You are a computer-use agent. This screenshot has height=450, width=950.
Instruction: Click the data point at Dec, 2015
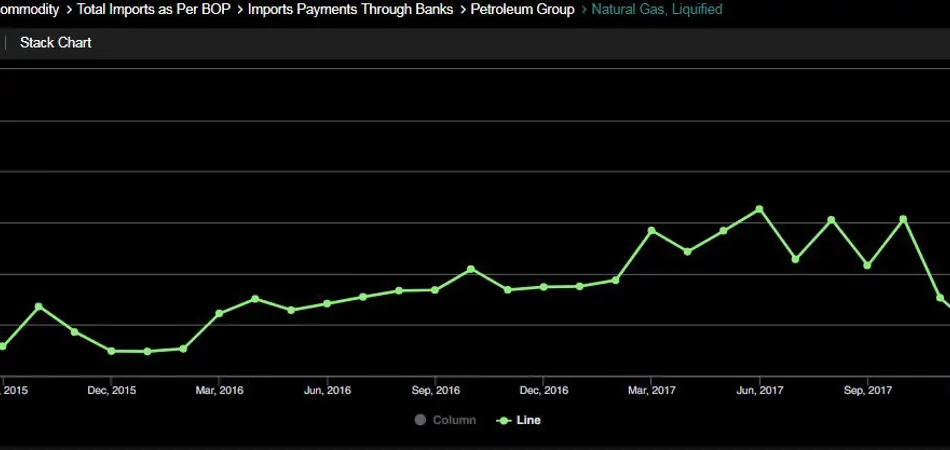point(111,351)
